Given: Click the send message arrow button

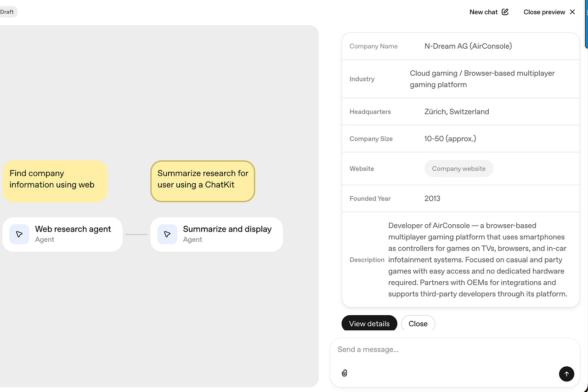Looking at the screenshot, I should 566,374.
